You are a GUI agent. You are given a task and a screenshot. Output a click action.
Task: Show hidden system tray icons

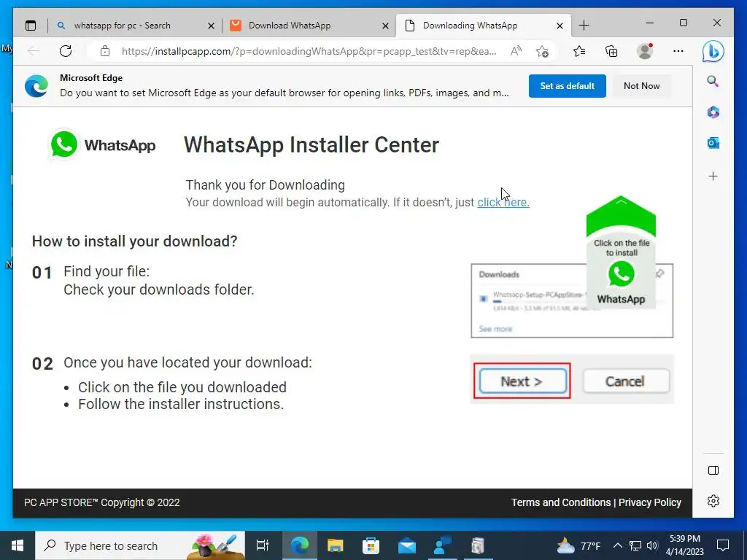[x=617, y=545]
